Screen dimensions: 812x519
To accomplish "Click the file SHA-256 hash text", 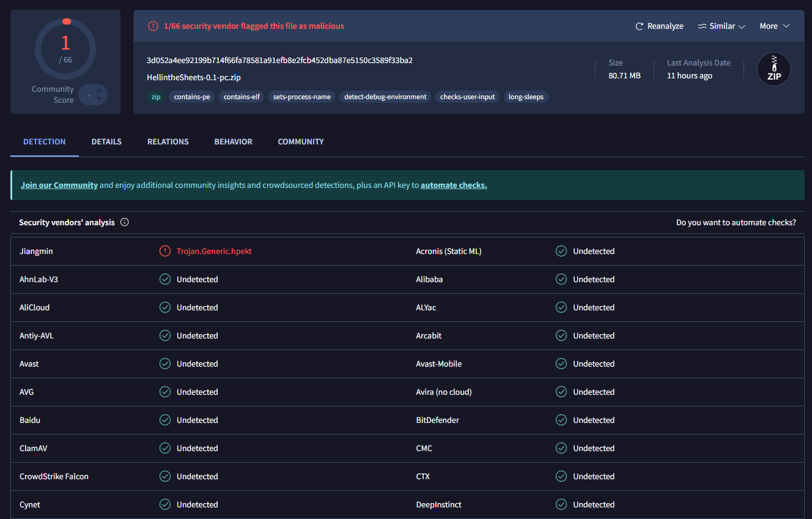I will pos(279,60).
